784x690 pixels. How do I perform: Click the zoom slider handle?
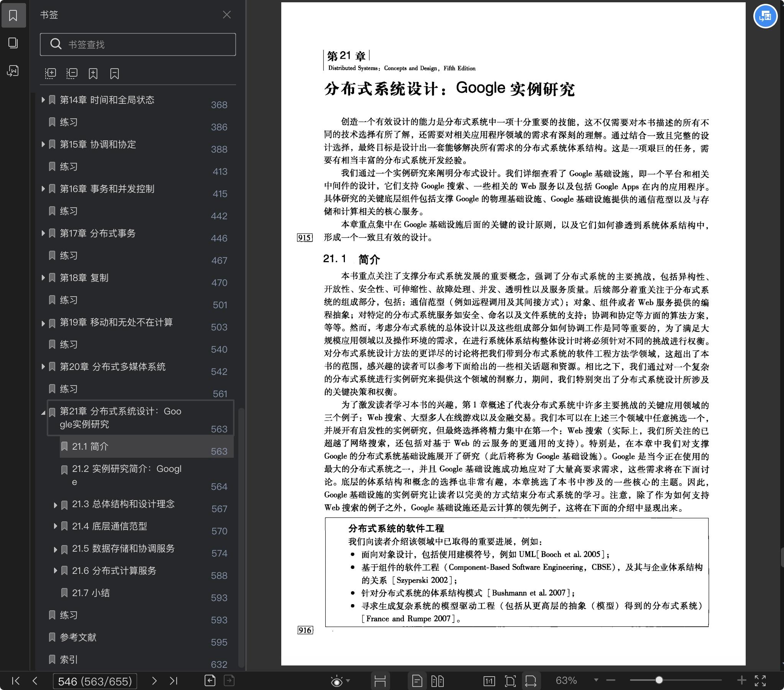[x=659, y=680]
